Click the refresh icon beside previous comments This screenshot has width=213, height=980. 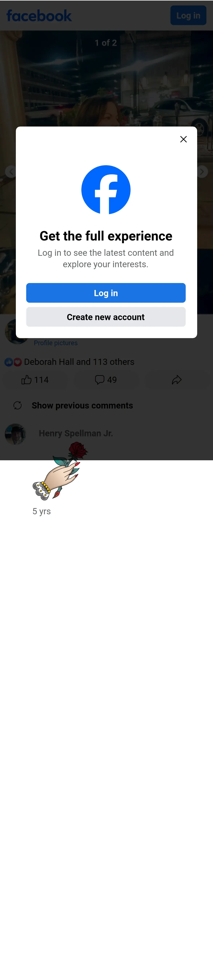17,406
